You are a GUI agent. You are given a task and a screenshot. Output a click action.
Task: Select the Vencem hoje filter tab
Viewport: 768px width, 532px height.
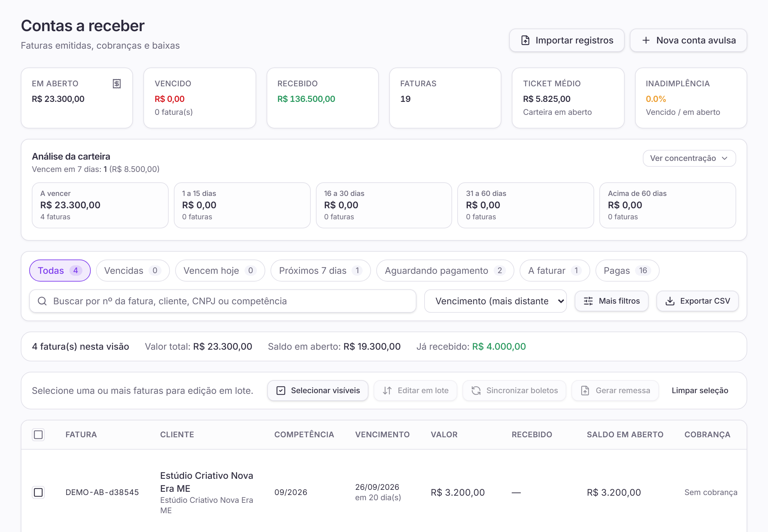[x=220, y=270]
